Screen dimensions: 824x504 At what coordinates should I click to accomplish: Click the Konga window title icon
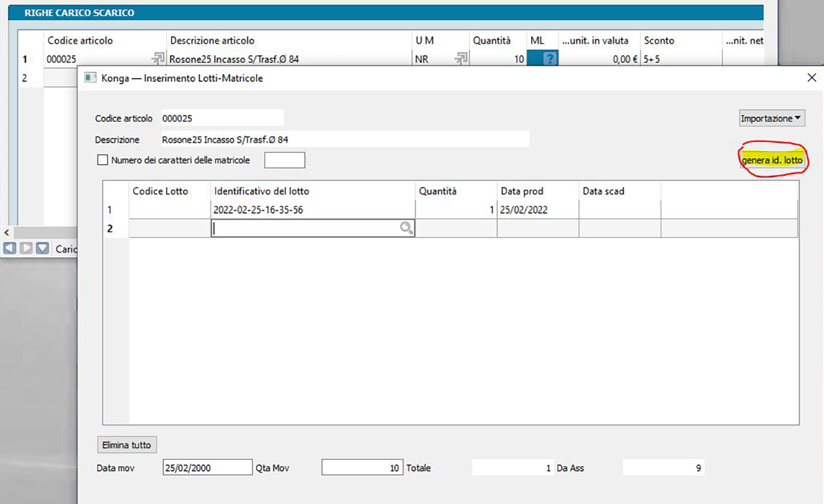tap(90, 78)
